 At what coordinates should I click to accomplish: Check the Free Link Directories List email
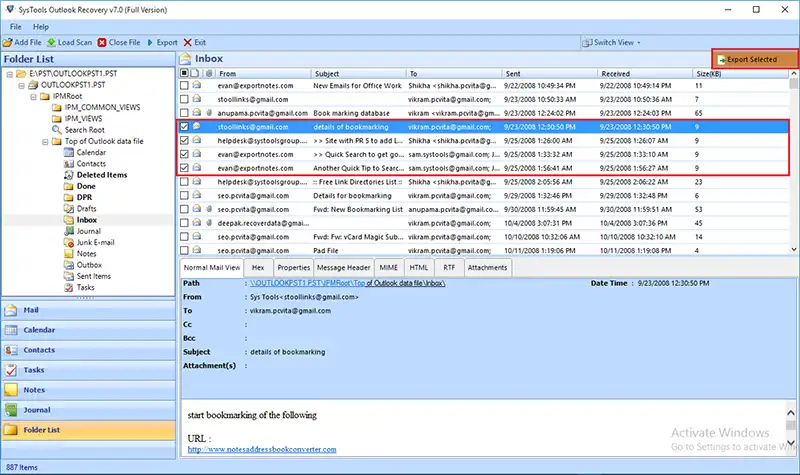pos(184,182)
